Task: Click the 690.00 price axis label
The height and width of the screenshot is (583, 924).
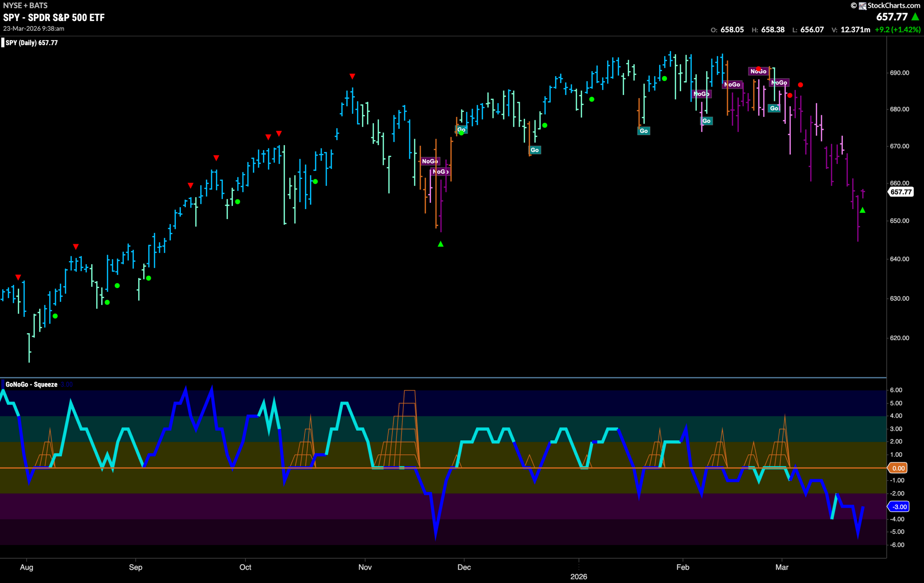Action: [899, 73]
